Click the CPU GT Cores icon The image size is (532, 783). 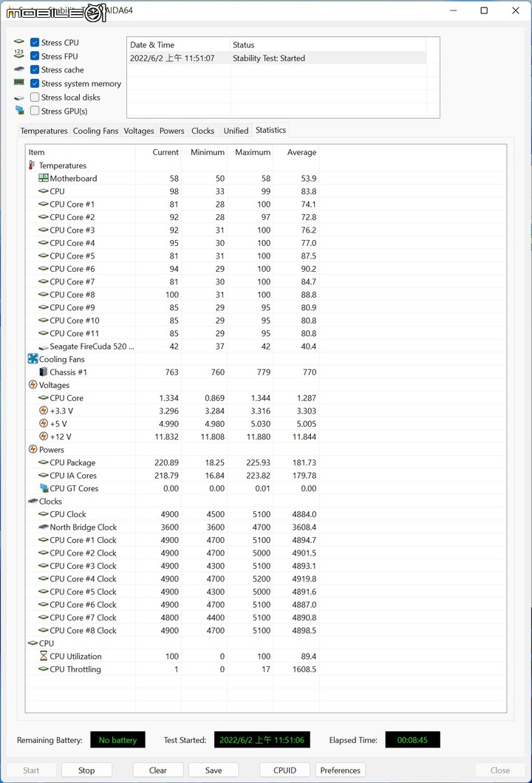click(x=44, y=488)
